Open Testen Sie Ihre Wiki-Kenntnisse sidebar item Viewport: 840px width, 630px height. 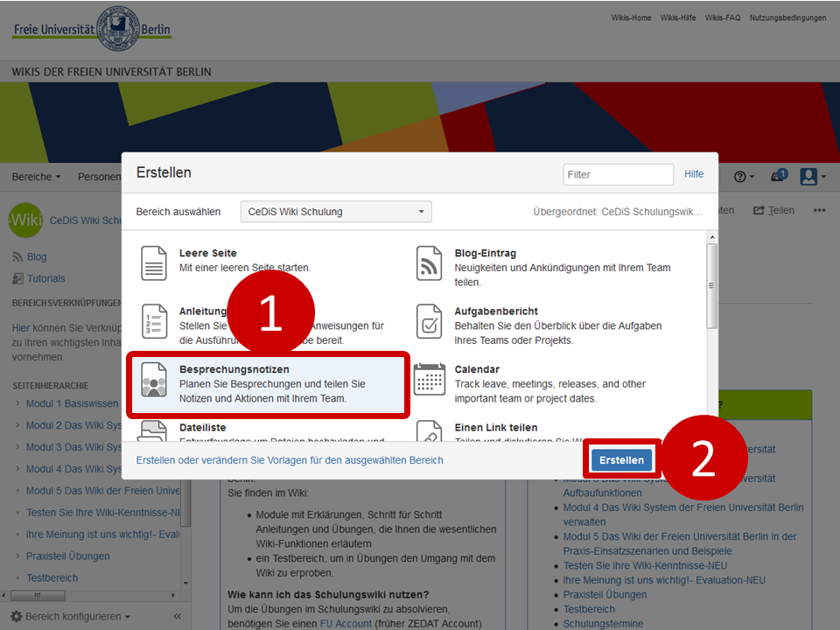point(103,513)
